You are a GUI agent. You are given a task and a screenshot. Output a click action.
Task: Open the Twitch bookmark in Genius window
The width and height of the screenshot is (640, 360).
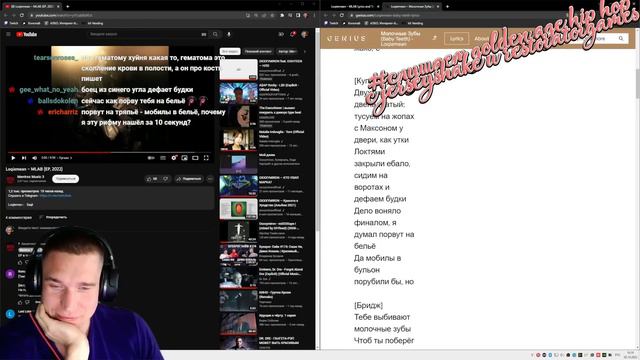point(332,23)
